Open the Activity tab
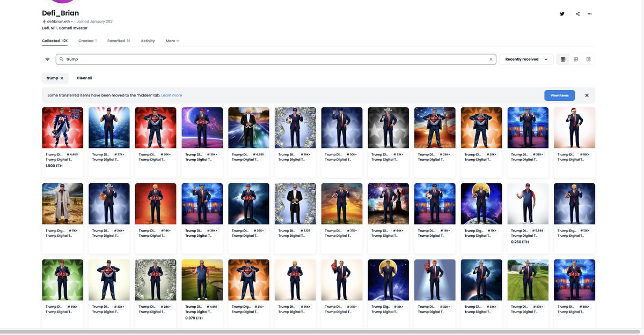Screen dimensions: 644x335 click(x=148, y=41)
